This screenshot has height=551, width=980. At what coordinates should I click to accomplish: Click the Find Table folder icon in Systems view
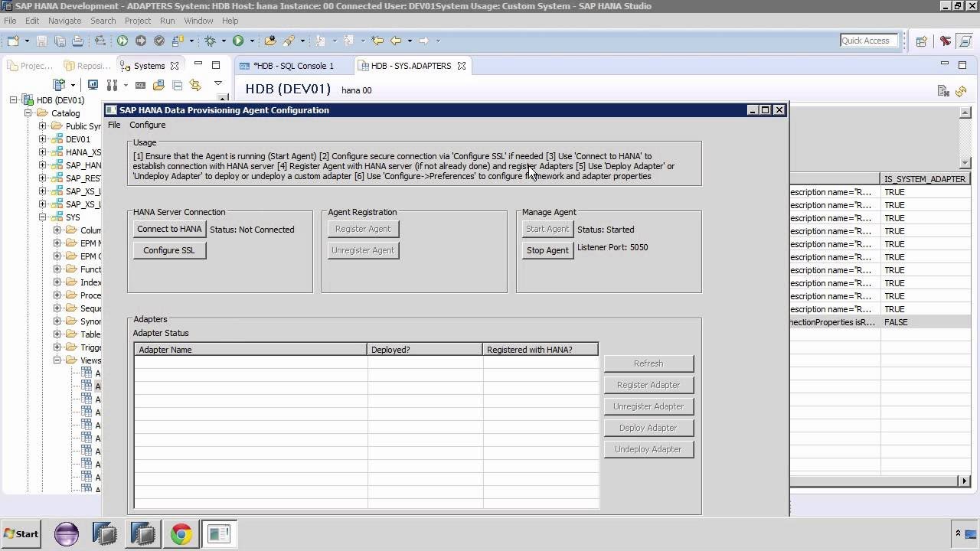tap(158, 85)
